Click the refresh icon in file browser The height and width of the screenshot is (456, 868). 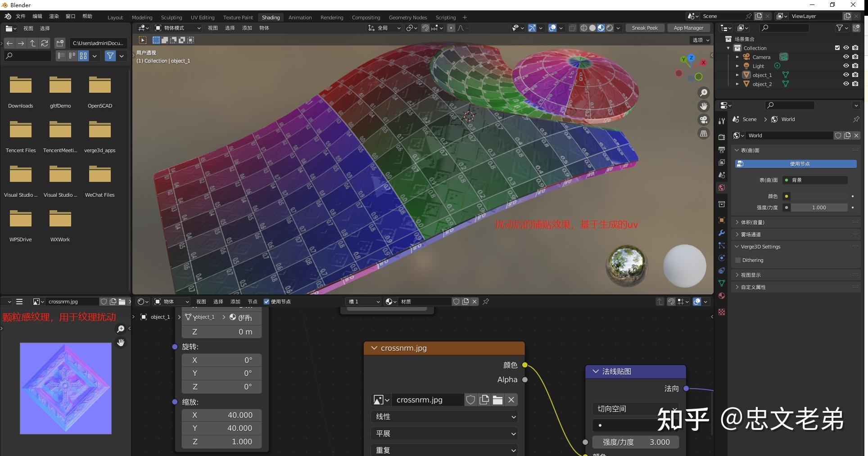pos(45,43)
